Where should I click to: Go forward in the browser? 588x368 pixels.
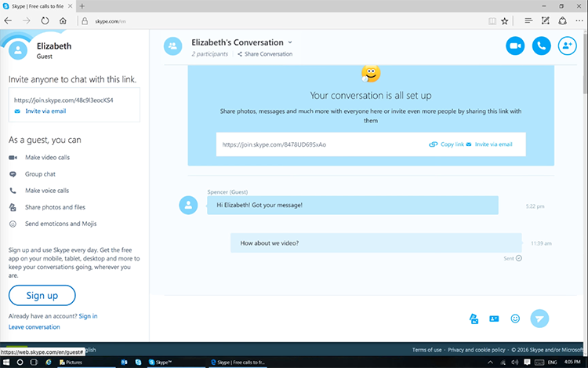tap(26, 21)
